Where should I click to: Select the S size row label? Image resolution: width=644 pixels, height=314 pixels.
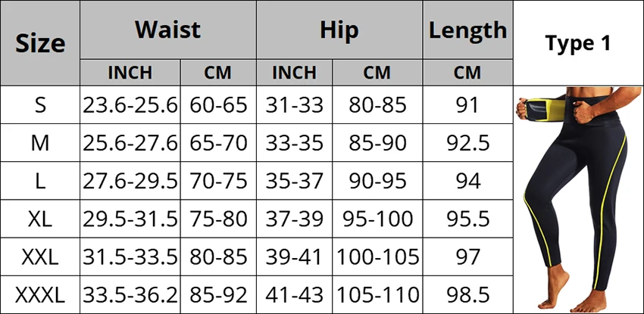(40, 105)
